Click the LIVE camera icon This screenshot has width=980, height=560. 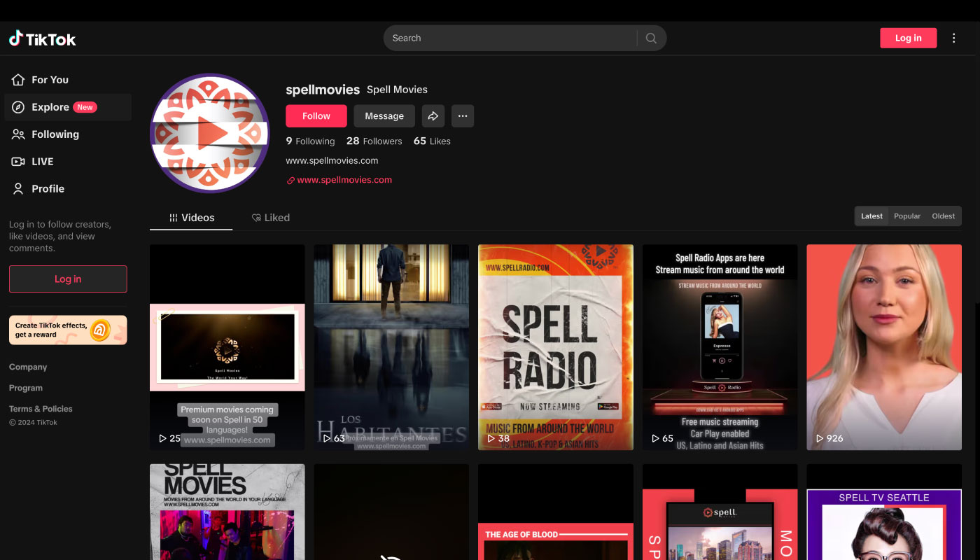coord(18,162)
